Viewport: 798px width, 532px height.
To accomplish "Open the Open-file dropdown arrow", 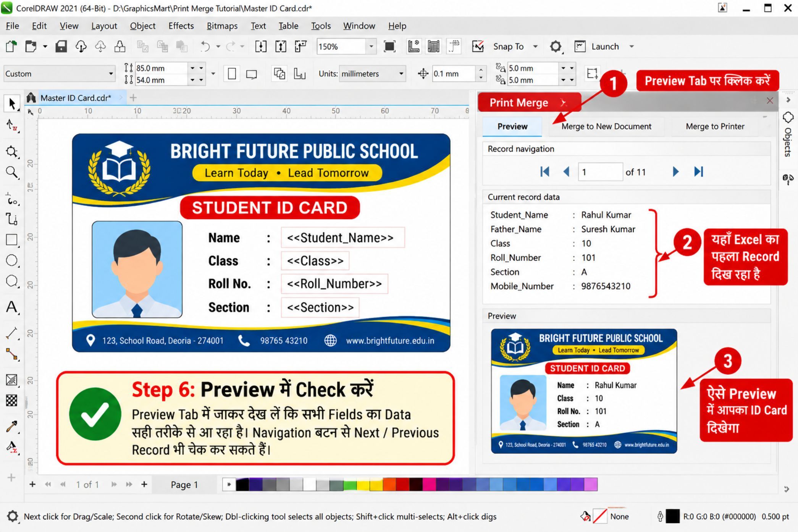I will point(45,47).
